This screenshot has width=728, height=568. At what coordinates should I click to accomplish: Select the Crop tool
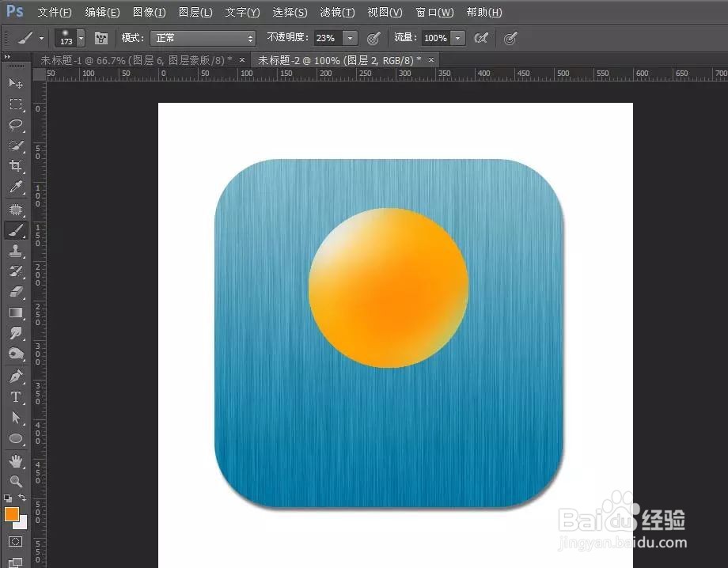(x=16, y=165)
